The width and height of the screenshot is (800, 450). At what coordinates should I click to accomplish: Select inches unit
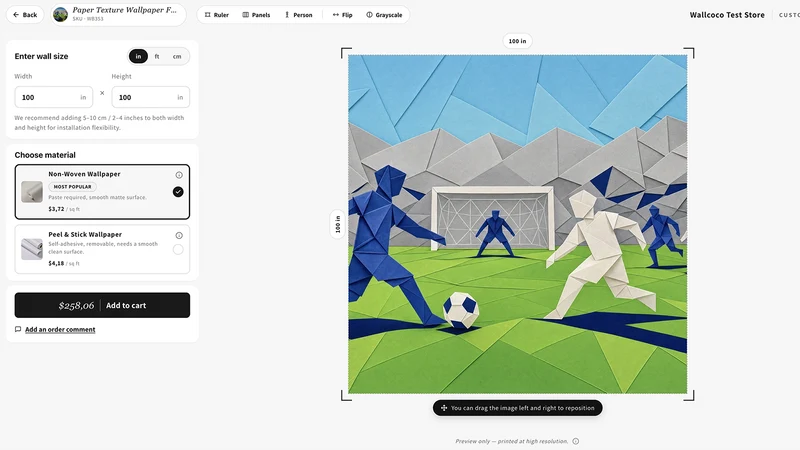(x=138, y=56)
